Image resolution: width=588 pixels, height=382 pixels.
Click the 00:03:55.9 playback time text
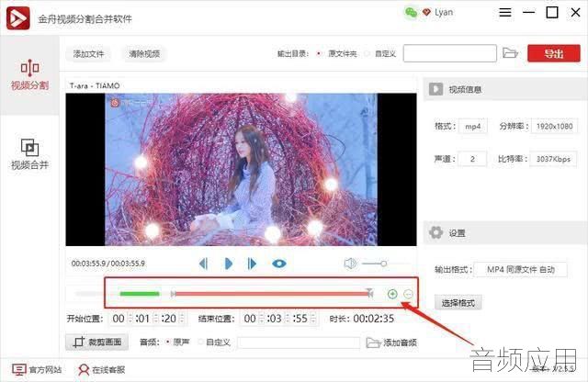pyautogui.click(x=108, y=264)
